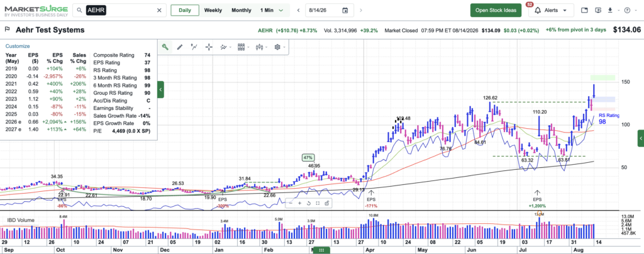Click the Open Stock Ideas button
The width and height of the screenshot is (644, 254).
pos(496,10)
